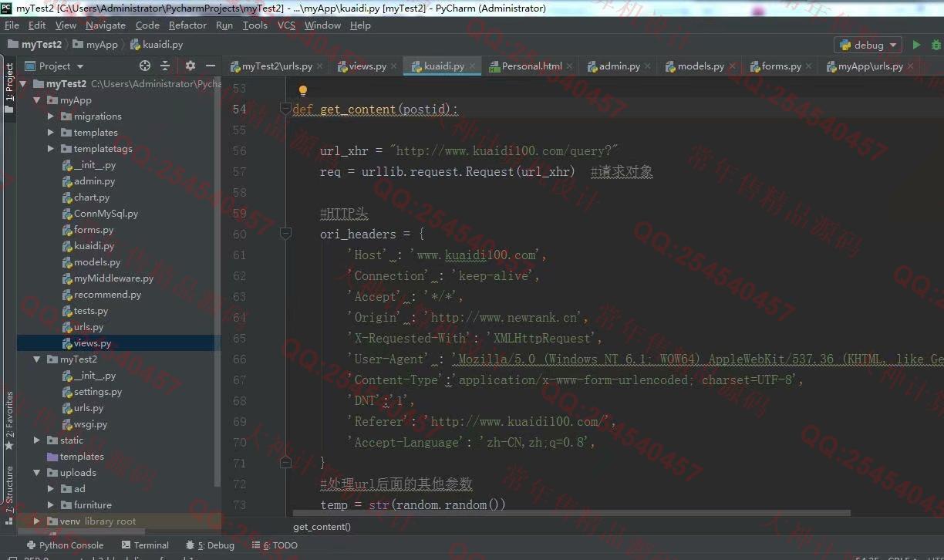
Task: Click the locate-in-project target icon
Action: [x=145, y=66]
